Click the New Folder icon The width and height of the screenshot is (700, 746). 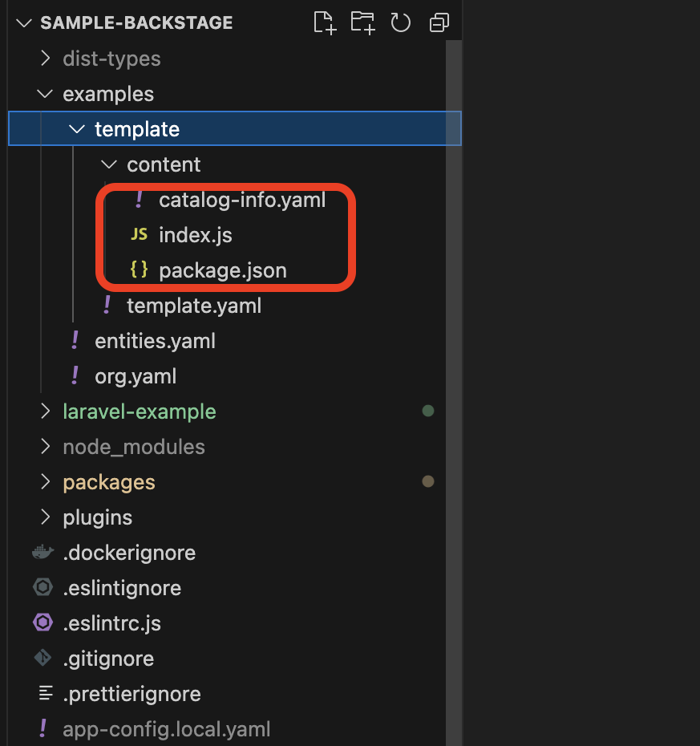pos(362,22)
